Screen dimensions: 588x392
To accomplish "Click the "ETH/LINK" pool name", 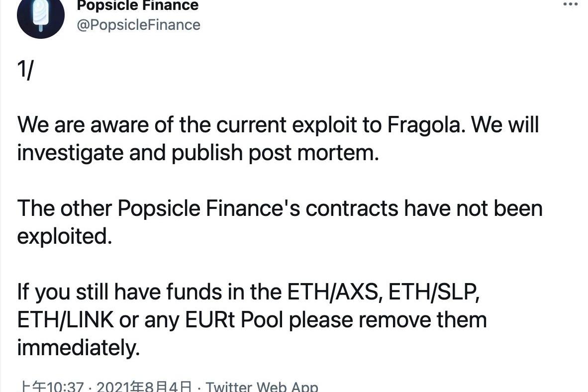I will point(65,319).
